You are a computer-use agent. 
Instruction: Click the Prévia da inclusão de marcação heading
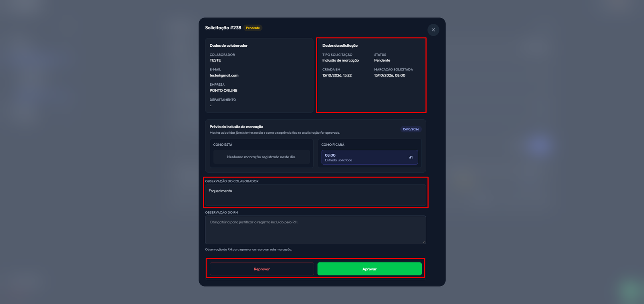pos(236,127)
